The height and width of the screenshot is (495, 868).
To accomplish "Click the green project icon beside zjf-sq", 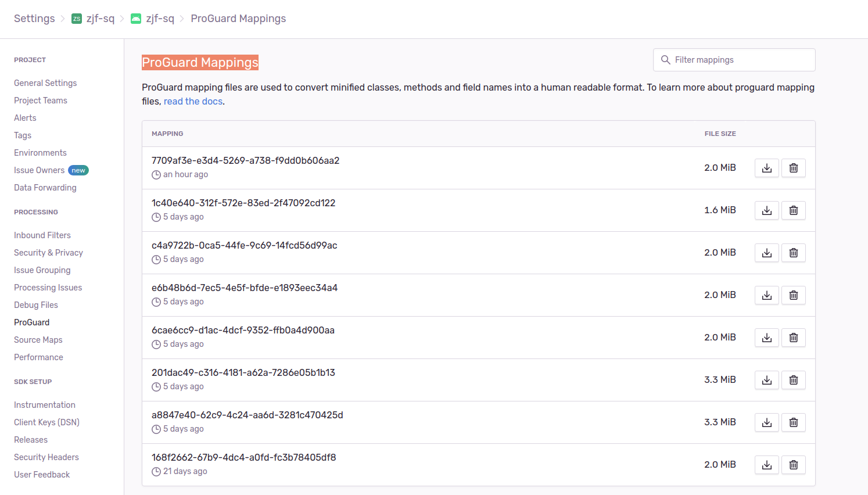I will click(x=135, y=18).
